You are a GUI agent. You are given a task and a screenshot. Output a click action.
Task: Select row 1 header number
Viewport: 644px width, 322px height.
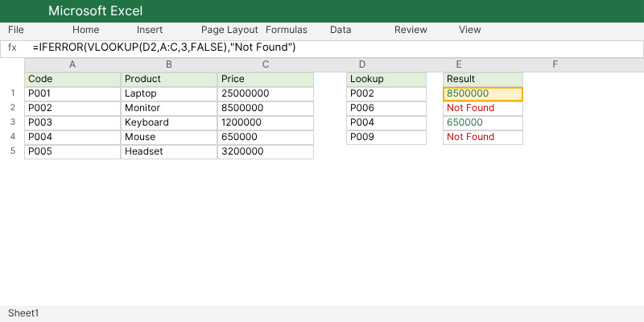pyautogui.click(x=13, y=93)
